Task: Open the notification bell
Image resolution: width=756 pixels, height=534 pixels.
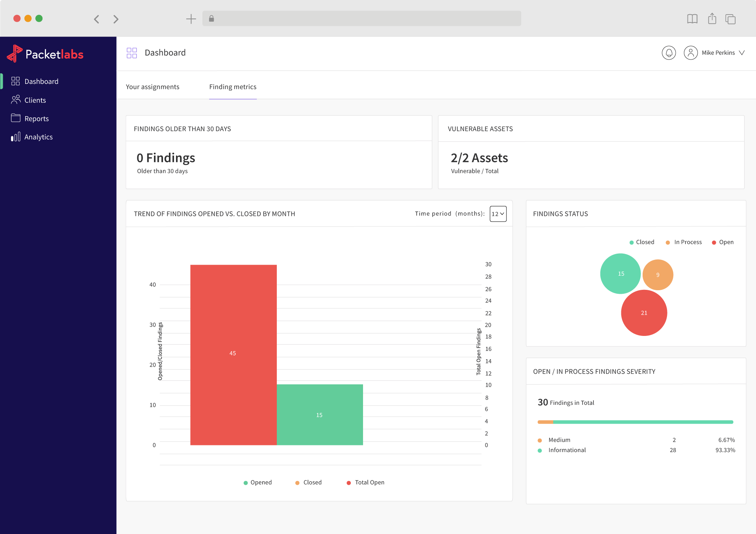Action: (669, 52)
